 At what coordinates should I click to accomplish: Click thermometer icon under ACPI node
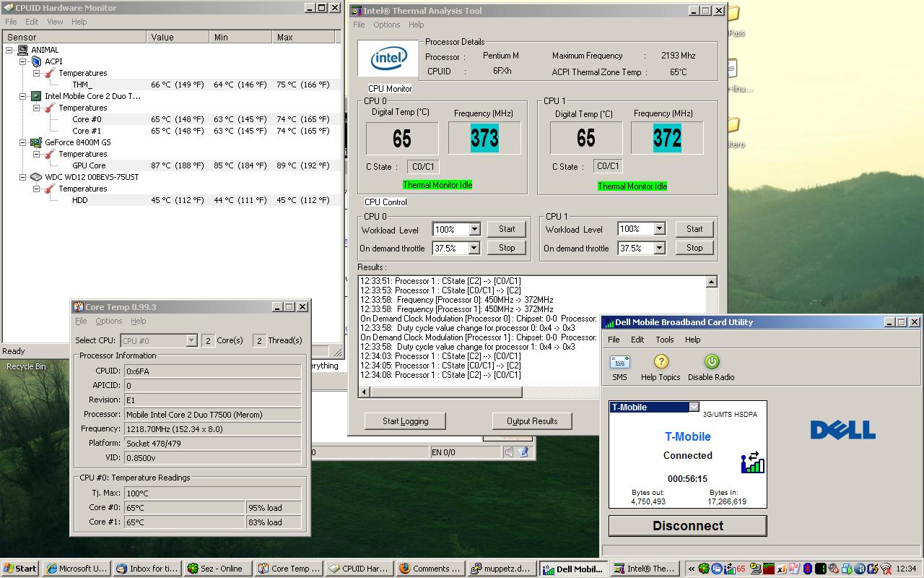[x=50, y=73]
